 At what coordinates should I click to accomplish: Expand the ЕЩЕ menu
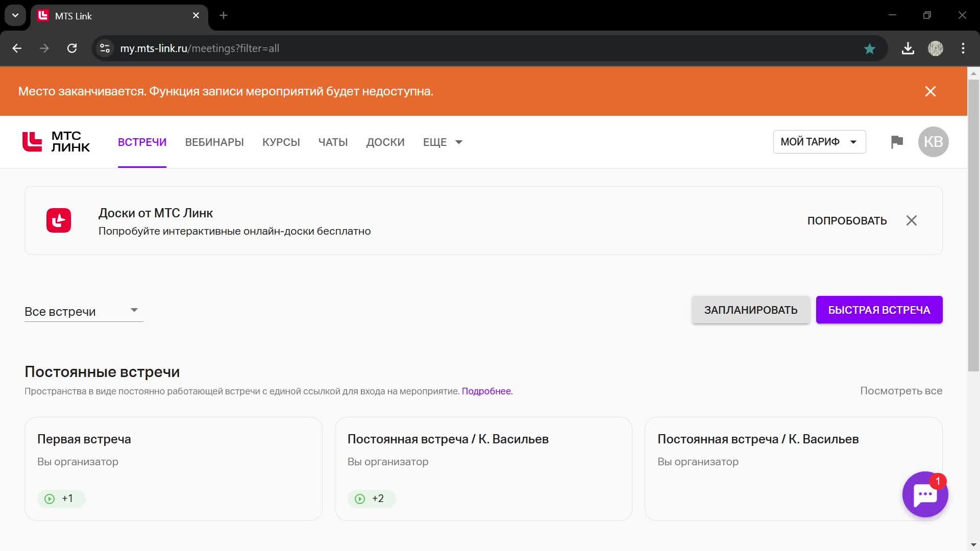point(443,142)
